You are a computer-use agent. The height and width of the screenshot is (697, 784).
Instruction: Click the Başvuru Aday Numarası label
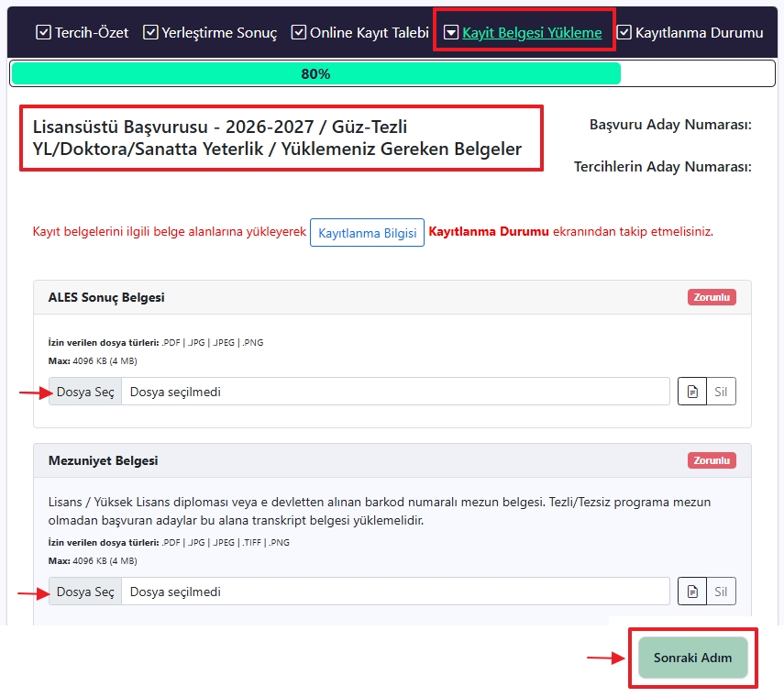point(670,124)
